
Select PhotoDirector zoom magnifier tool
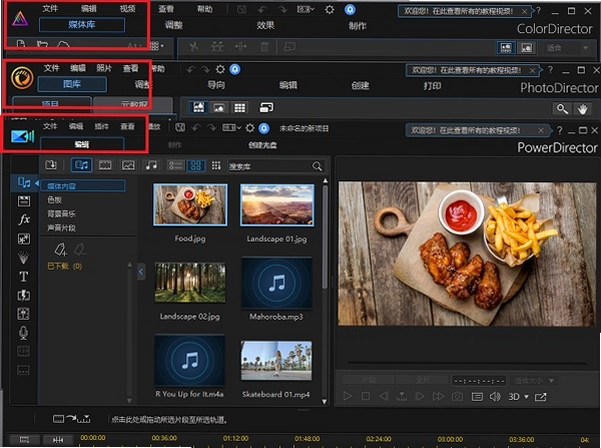tap(562, 109)
